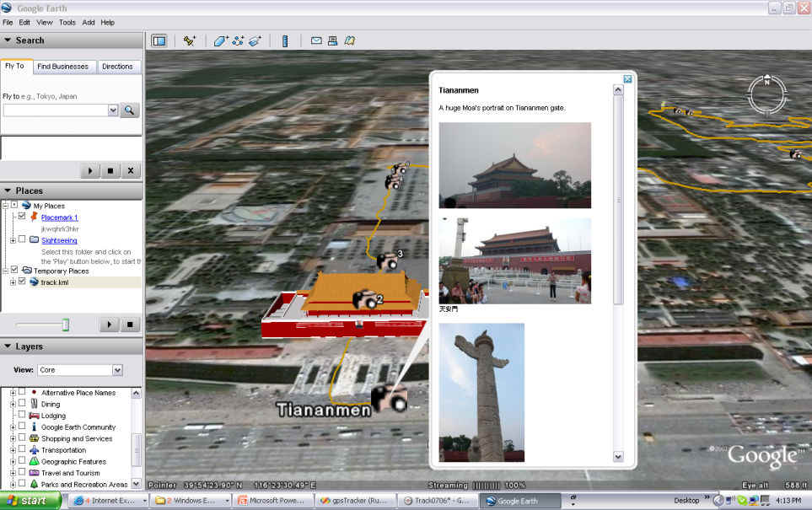The height and width of the screenshot is (510, 812).
Task: Open the Placemark 1 link
Action: click(x=60, y=217)
